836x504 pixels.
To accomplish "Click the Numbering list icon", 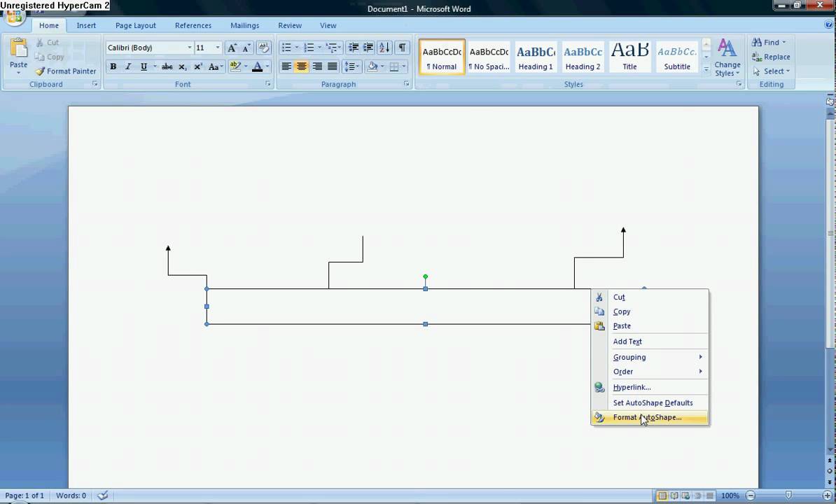I will [309, 48].
